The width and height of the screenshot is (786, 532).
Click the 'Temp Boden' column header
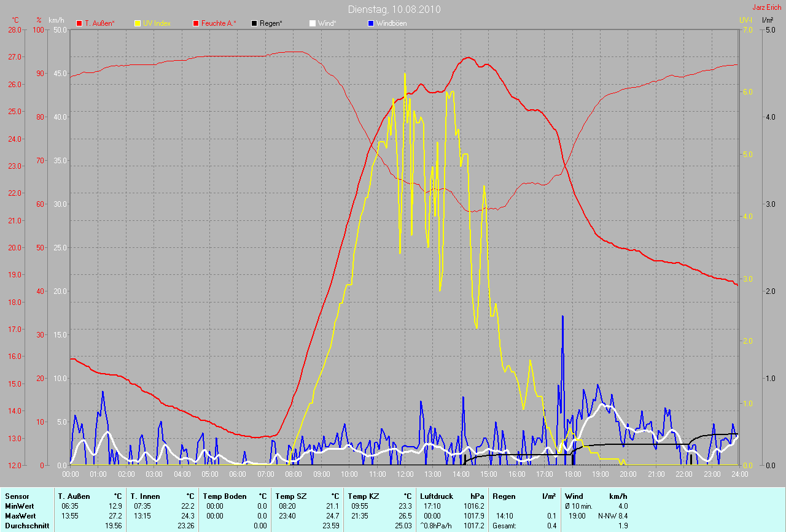click(224, 496)
